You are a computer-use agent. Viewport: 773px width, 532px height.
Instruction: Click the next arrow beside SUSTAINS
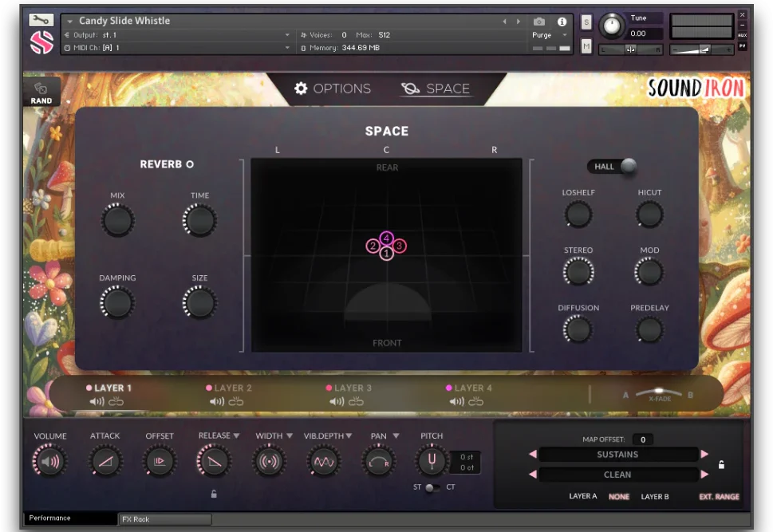pos(704,454)
